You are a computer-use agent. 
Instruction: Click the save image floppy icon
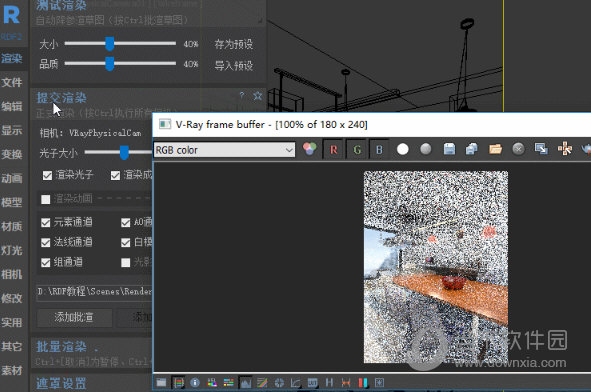pos(449,150)
